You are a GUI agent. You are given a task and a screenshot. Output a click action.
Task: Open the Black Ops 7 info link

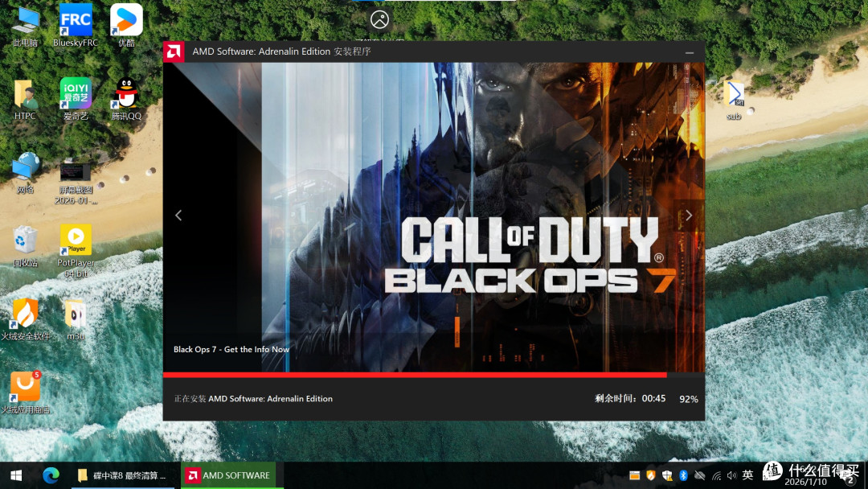click(231, 349)
